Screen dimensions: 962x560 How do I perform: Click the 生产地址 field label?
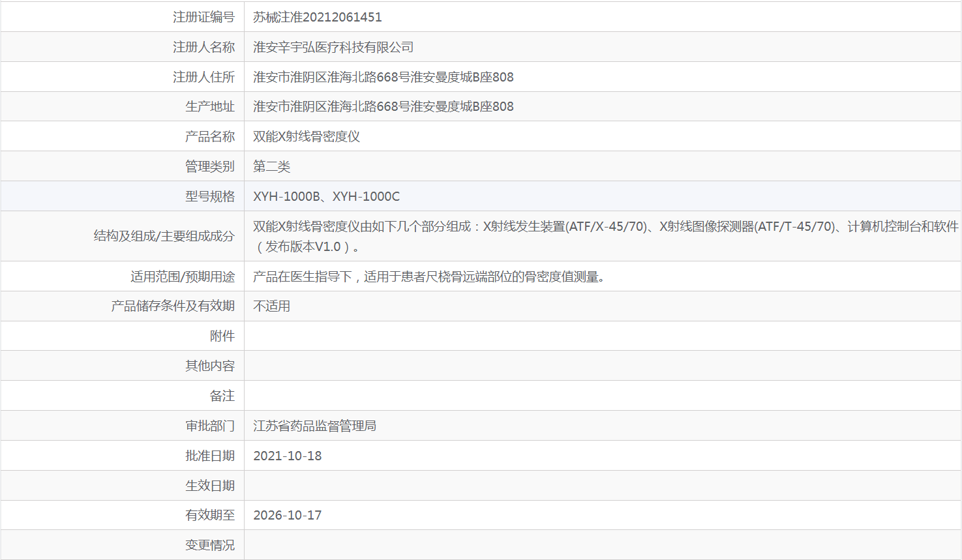(x=210, y=106)
